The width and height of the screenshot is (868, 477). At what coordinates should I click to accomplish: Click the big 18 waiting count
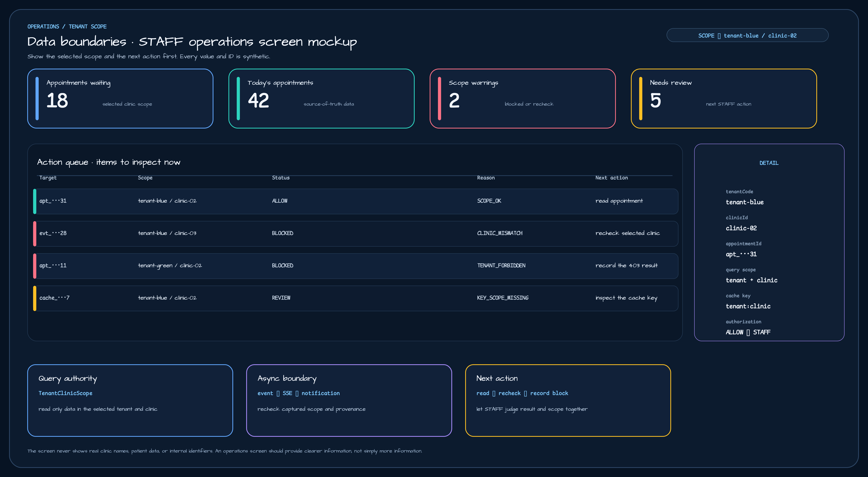coord(57,101)
